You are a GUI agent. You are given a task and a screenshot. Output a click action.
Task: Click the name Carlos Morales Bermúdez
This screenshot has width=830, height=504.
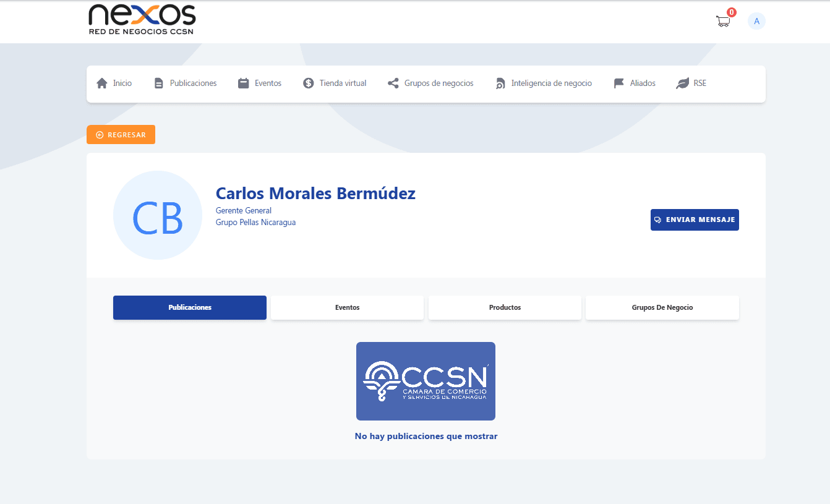click(x=315, y=194)
